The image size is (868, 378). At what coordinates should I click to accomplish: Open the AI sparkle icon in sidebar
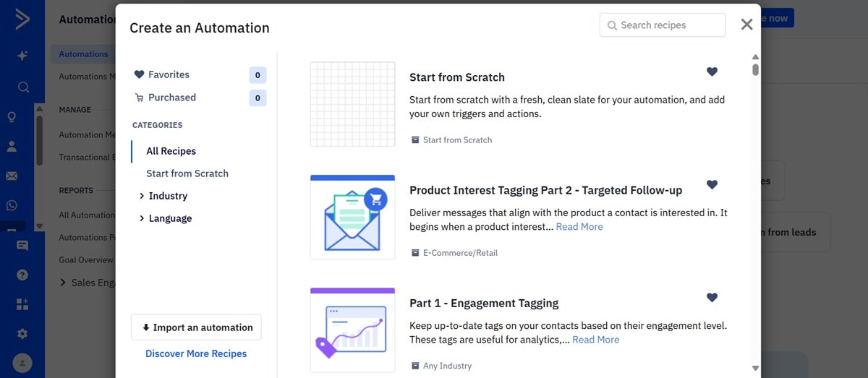pyautogui.click(x=22, y=56)
